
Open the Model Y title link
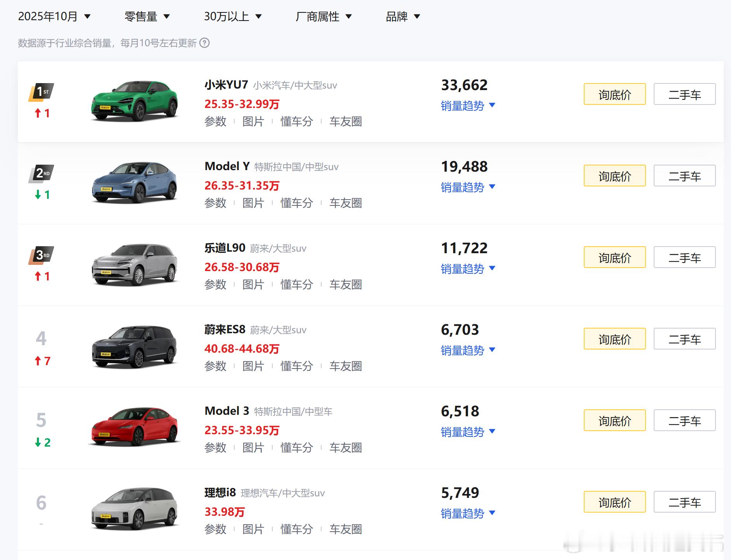(227, 166)
